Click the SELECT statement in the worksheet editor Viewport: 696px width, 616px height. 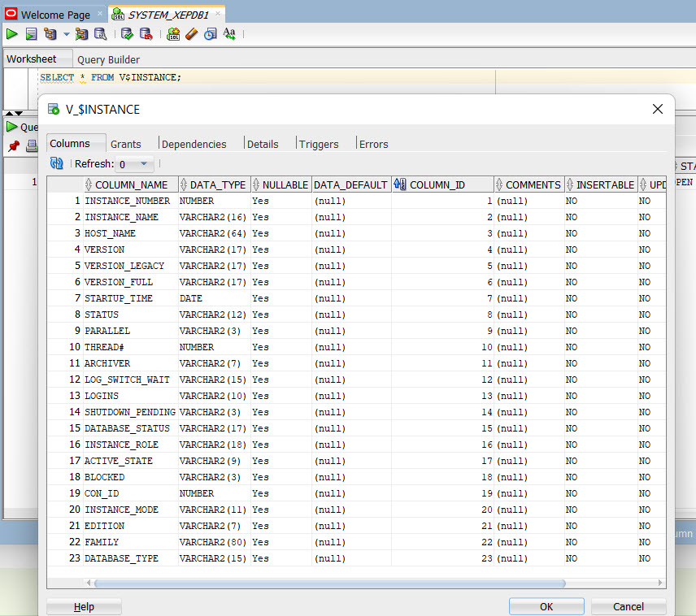pyautogui.click(x=111, y=77)
